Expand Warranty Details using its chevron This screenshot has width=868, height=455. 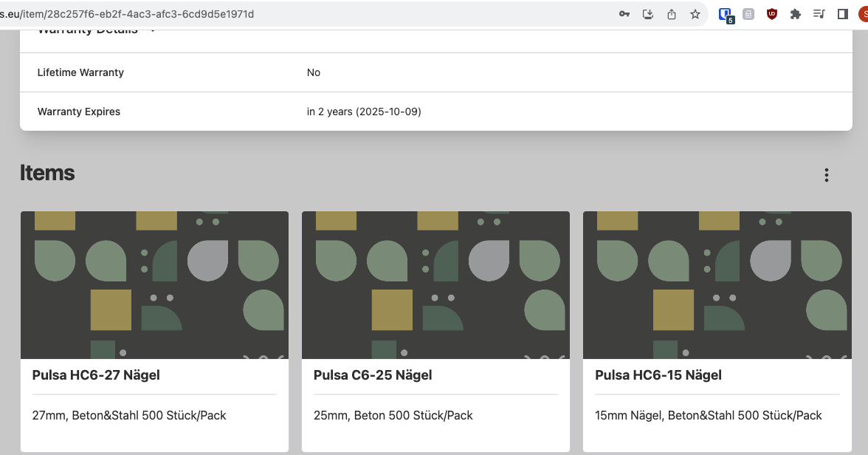(x=153, y=31)
